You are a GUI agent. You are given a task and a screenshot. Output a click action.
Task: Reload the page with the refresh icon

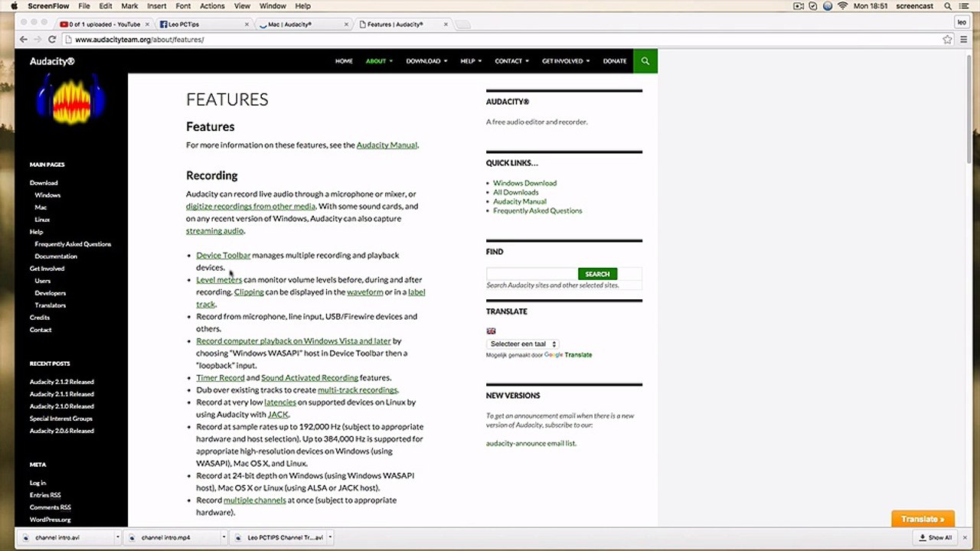52,39
